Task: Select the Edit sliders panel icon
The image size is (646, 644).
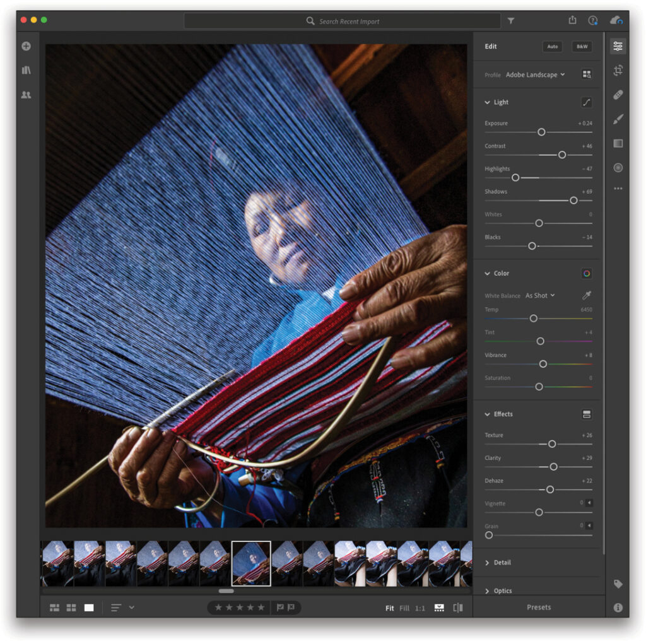Action: [618, 46]
